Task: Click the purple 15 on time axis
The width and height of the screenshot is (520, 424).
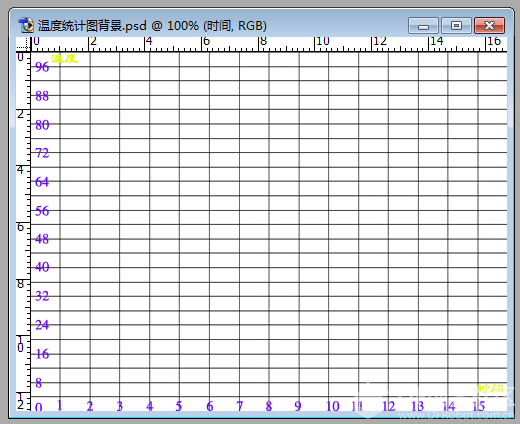Action: [x=479, y=406]
